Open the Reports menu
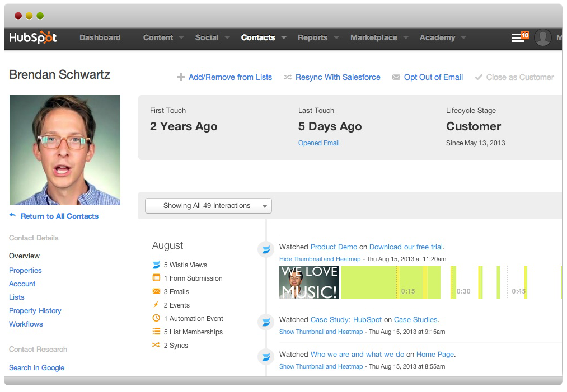Viewport: 567px width, 392px height. click(313, 37)
